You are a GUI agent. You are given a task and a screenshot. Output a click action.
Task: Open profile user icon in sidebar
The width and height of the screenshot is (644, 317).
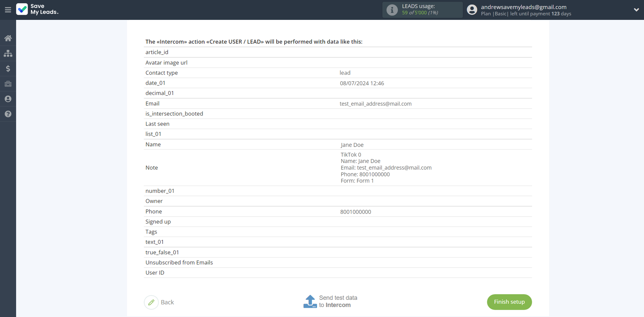[x=8, y=99]
